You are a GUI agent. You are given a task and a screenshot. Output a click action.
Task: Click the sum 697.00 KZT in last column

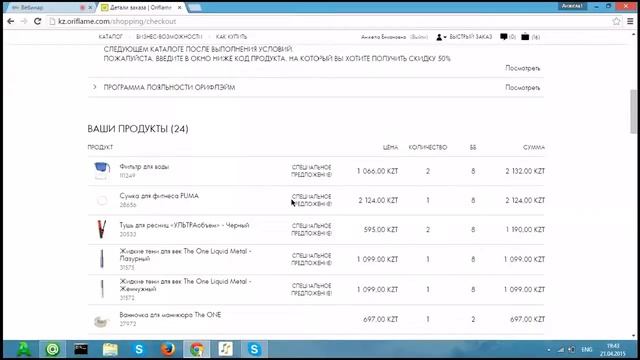[x=527, y=319]
